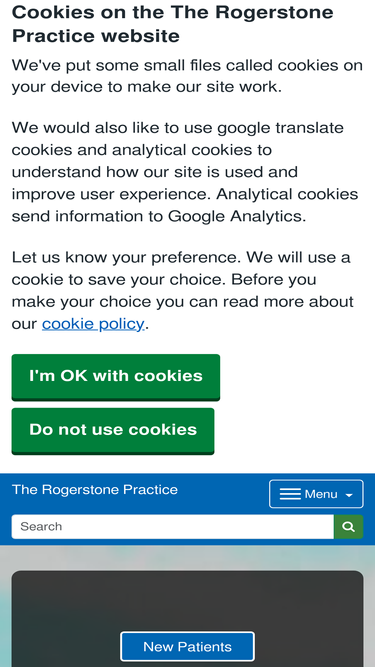Click the green magnifying glass search icon
Screen dimensions: 375x667
coord(348,527)
